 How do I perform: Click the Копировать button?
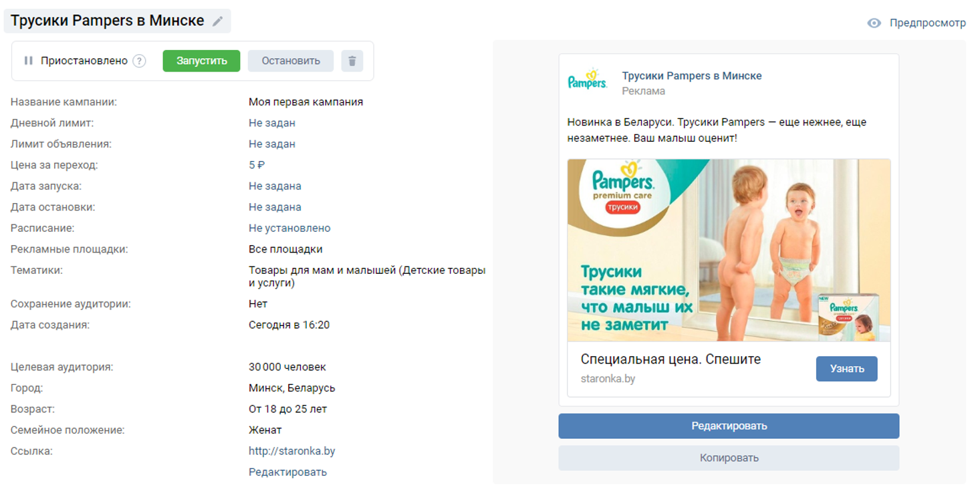click(729, 458)
